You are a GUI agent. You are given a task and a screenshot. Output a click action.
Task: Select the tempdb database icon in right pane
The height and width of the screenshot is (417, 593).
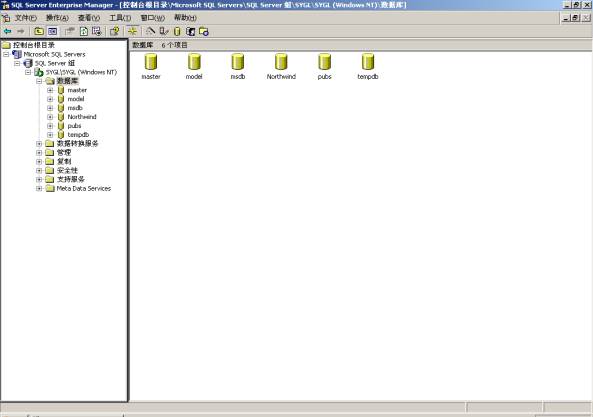[368, 62]
